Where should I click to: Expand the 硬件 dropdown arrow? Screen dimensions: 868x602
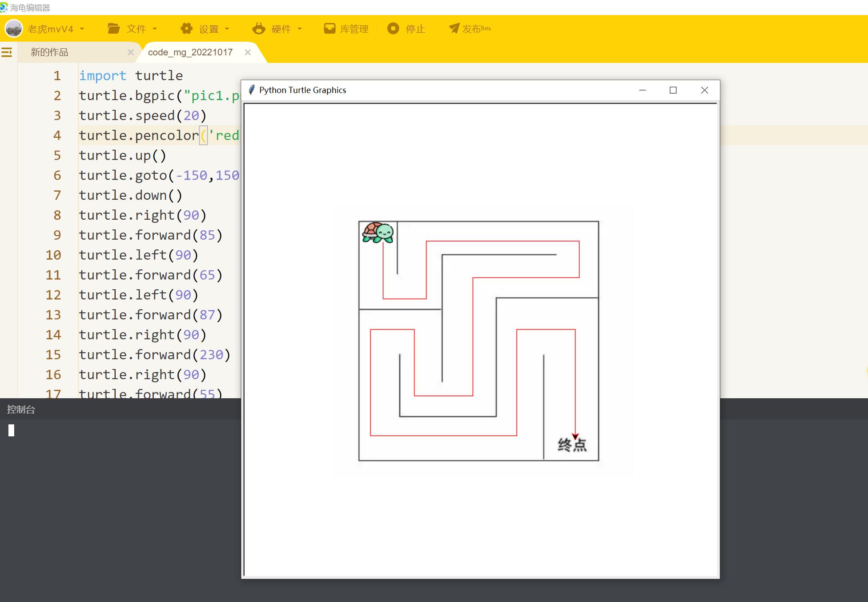[300, 29]
